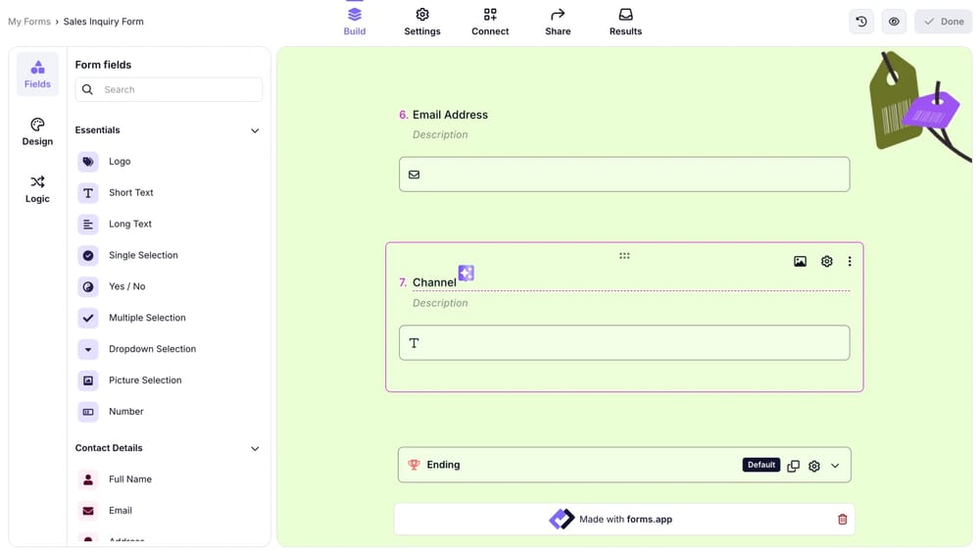
Task: Click the Channel text input box
Action: 624,343
